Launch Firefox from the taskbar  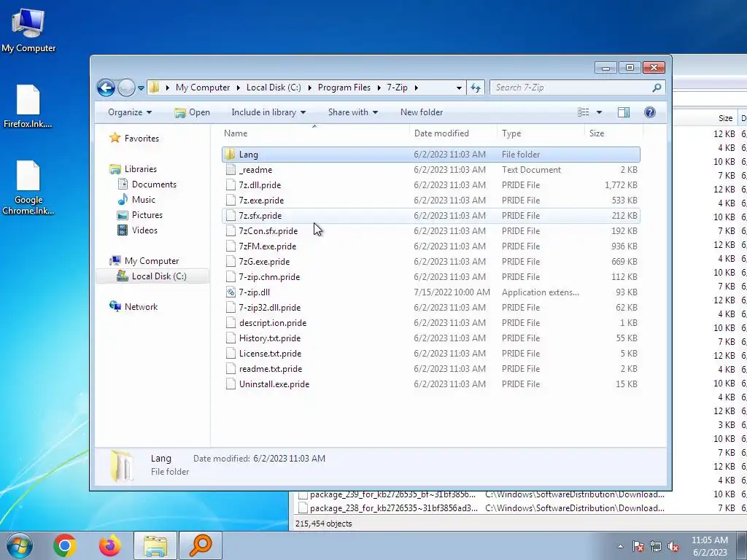click(109, 545)
